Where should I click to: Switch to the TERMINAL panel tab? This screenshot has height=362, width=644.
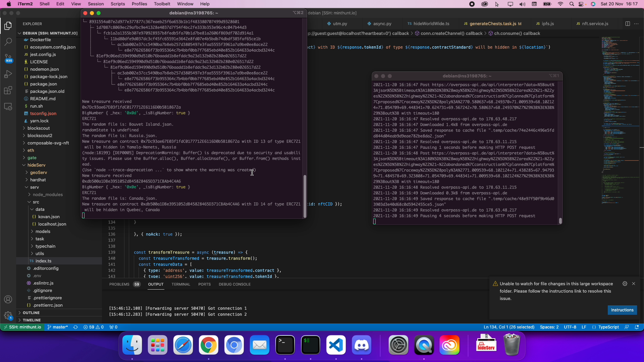coord(181,284)
